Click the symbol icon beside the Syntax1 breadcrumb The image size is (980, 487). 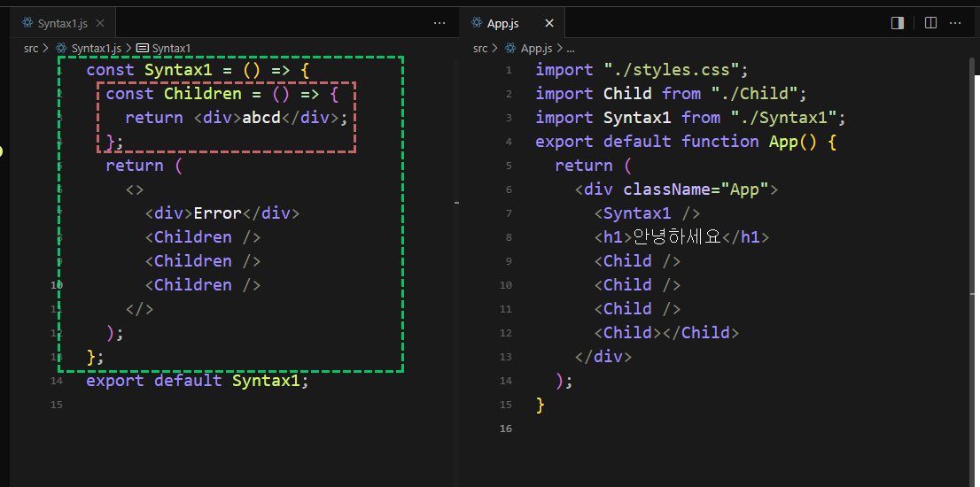142,48
